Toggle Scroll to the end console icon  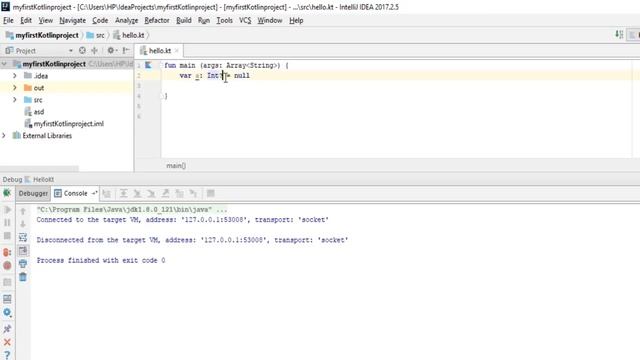23,251
